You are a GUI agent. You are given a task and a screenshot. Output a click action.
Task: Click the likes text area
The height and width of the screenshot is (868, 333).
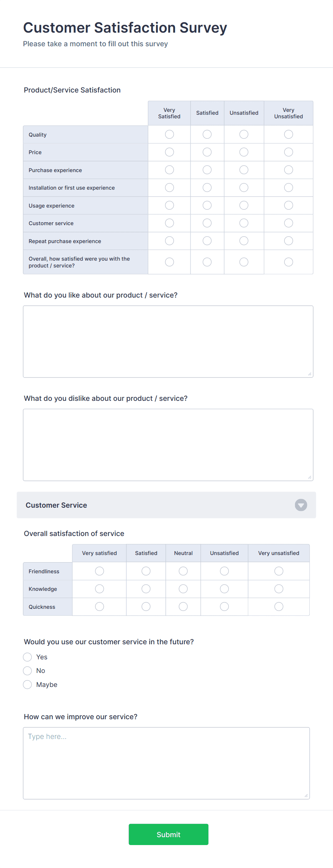[x=168, y=341]
